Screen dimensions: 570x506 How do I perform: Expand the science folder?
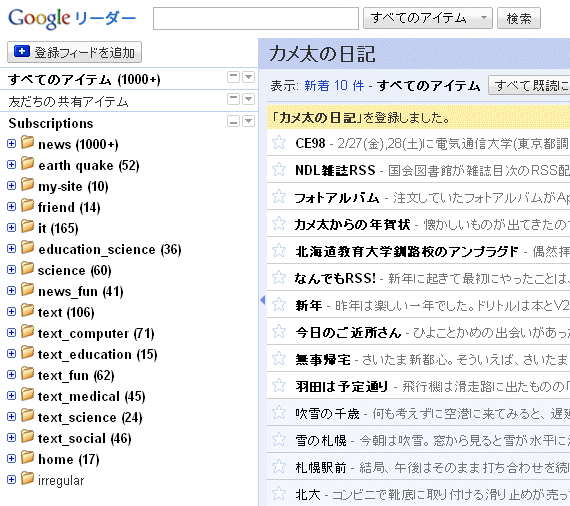[x=12, y=269]
